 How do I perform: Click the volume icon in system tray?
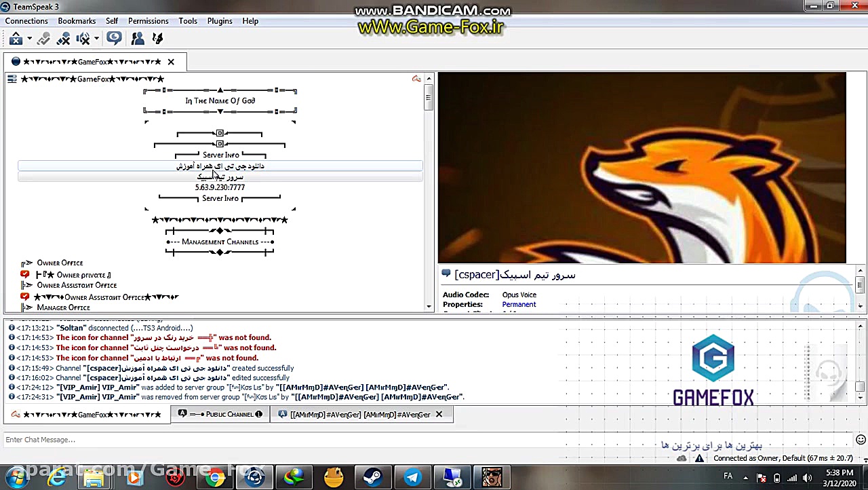pyautogui.click(x=807, y=478)
